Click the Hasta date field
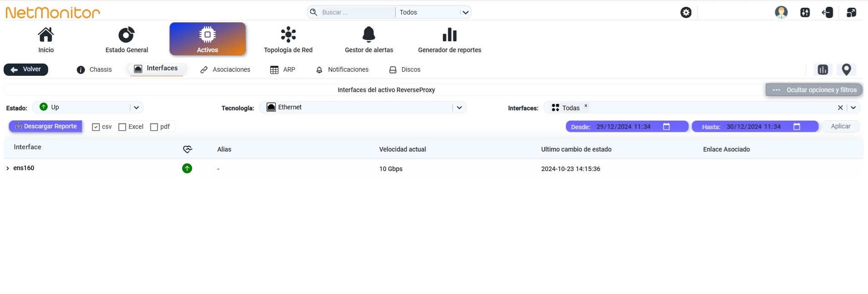 pyautogui.click(x=755, y=127)
